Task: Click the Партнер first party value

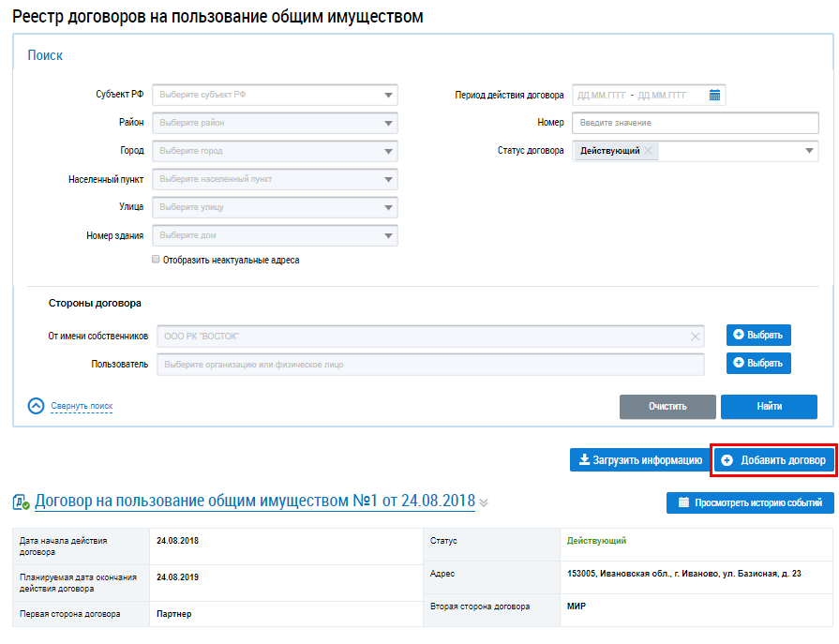Action: 174,614
